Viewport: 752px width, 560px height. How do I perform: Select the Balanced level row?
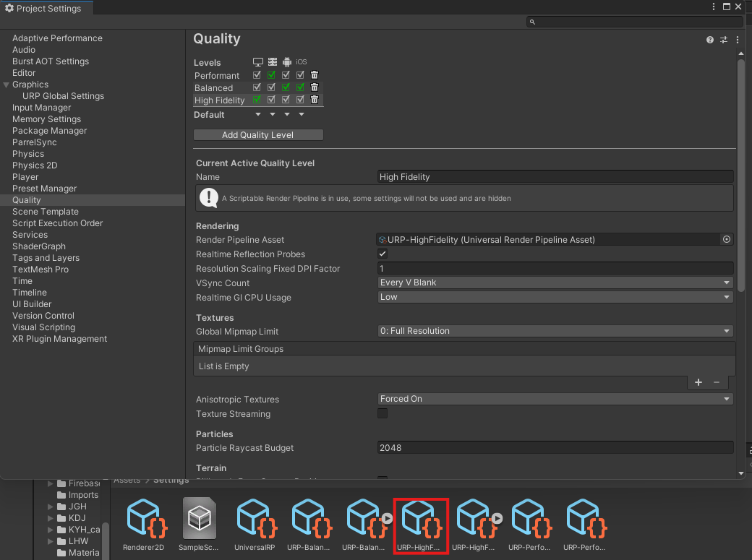[x=213, y=87]
